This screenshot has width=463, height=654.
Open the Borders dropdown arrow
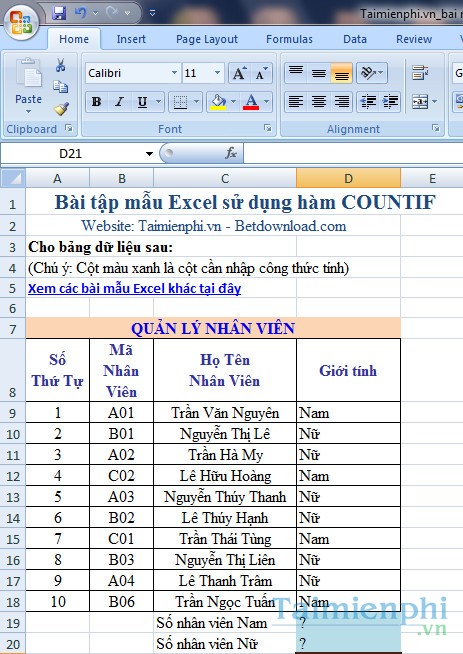(x=196, y=101)
